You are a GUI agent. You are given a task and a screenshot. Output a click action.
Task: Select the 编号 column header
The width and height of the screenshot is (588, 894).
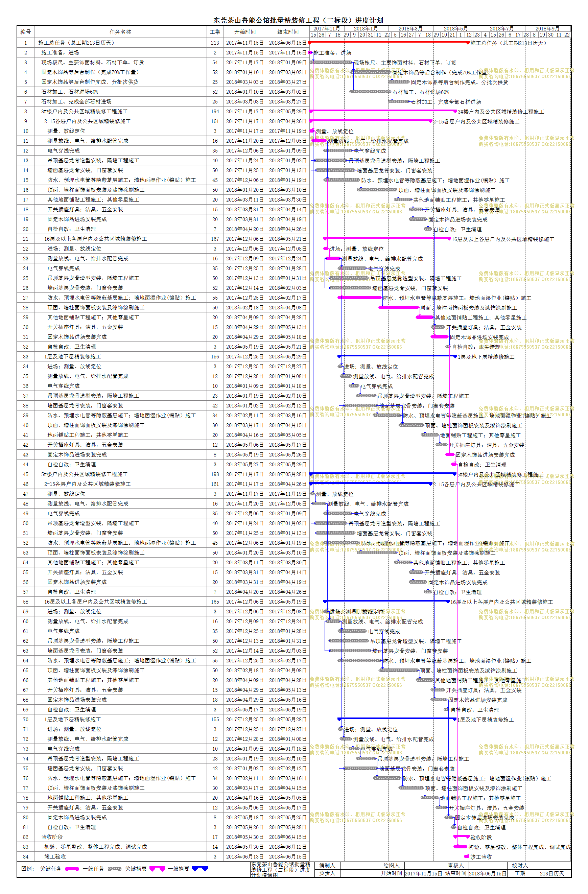click(x=26, y=32)
